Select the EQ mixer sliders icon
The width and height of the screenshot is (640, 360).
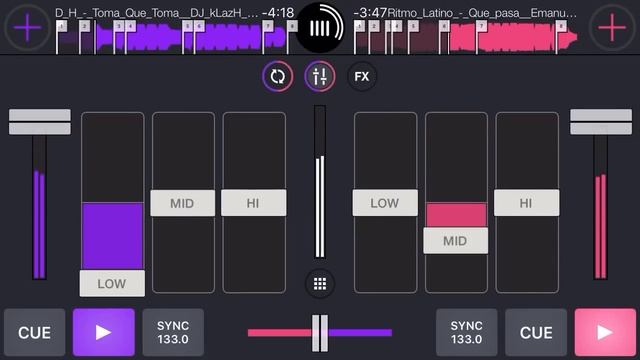pyautogui.click(x=320, y=76)
